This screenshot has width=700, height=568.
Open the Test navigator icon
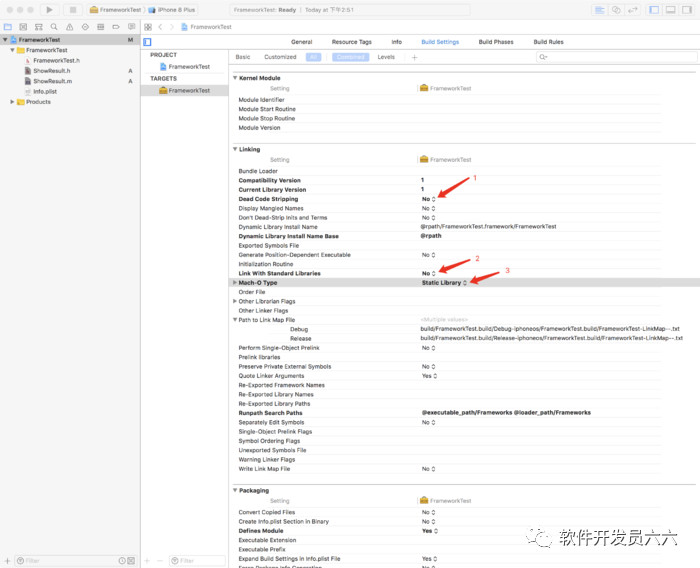click(85, 27)
